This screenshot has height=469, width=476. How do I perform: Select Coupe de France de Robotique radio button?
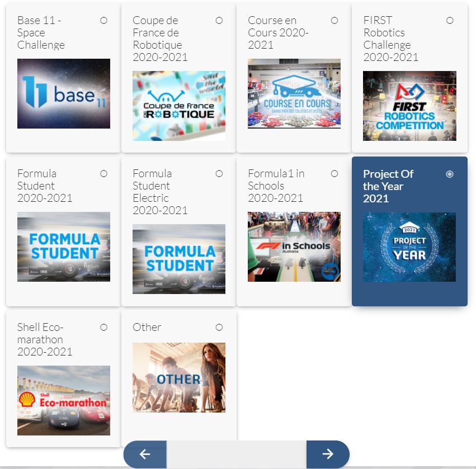coord(219,20)
